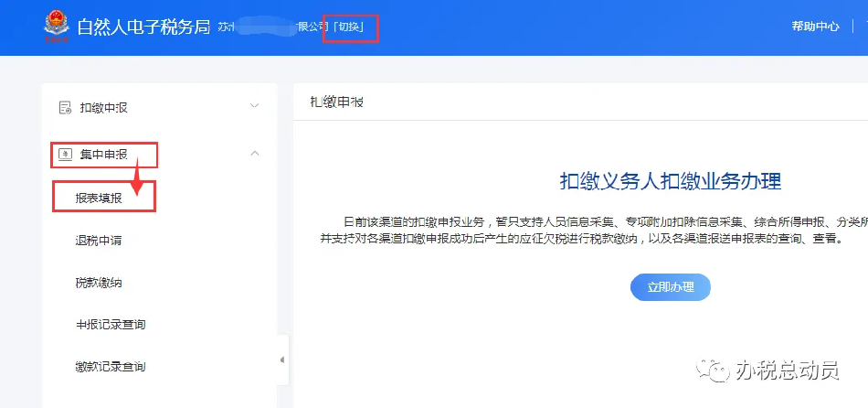Open the 扣缴申报 sidebar menu label

click(x=103, y=107)
